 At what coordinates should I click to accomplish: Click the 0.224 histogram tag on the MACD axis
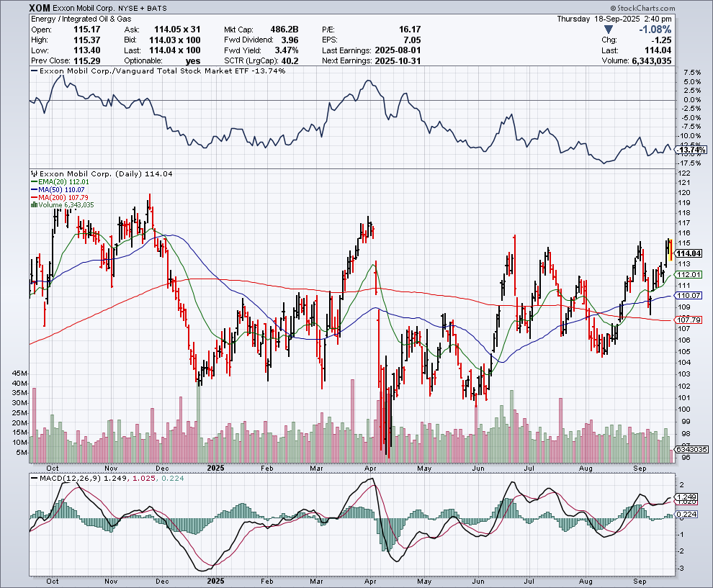687,514
